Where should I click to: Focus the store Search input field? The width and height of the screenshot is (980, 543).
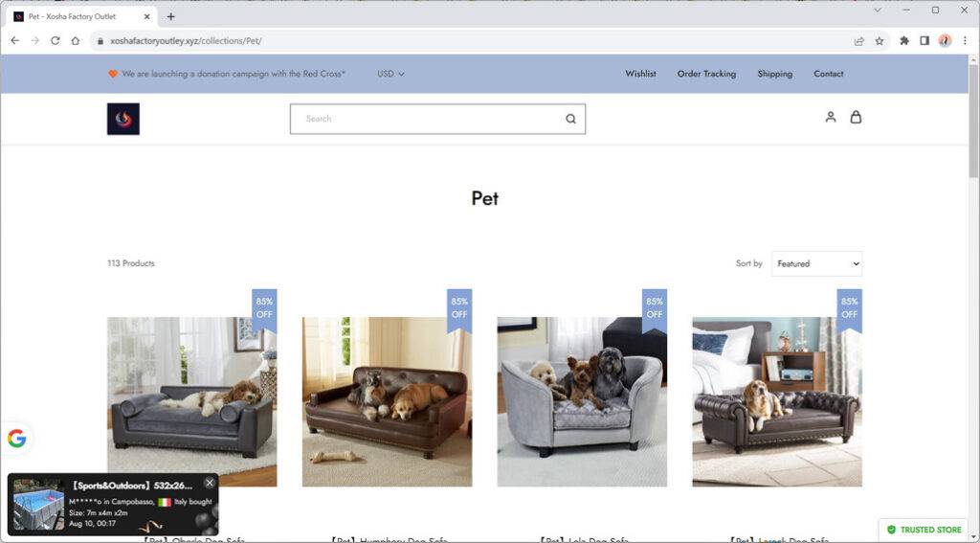(x=437, y=119)
